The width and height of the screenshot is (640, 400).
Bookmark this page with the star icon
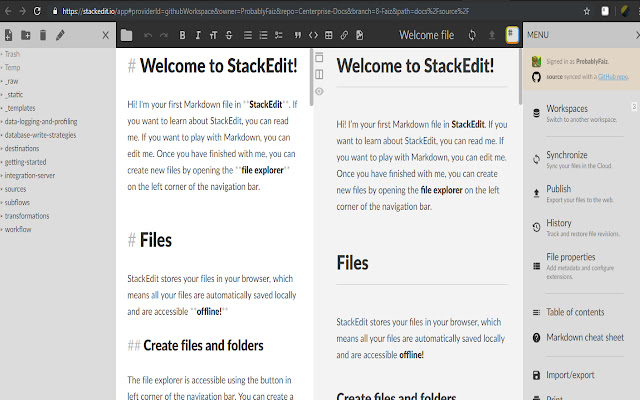pos(587,11)
